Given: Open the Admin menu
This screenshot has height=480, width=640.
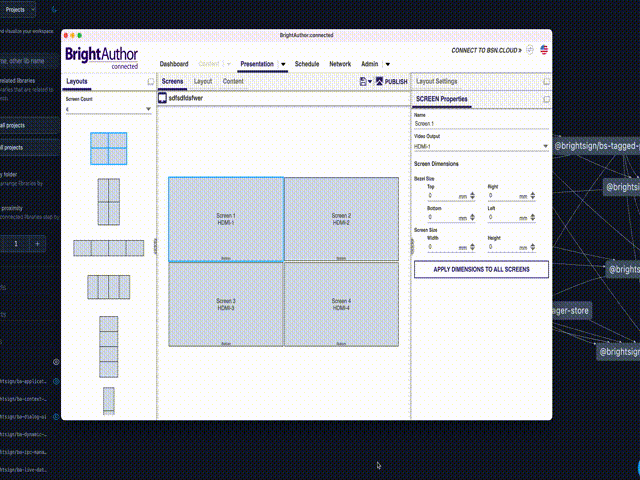Looking at the screenshot, I should [x=370, y=64].
